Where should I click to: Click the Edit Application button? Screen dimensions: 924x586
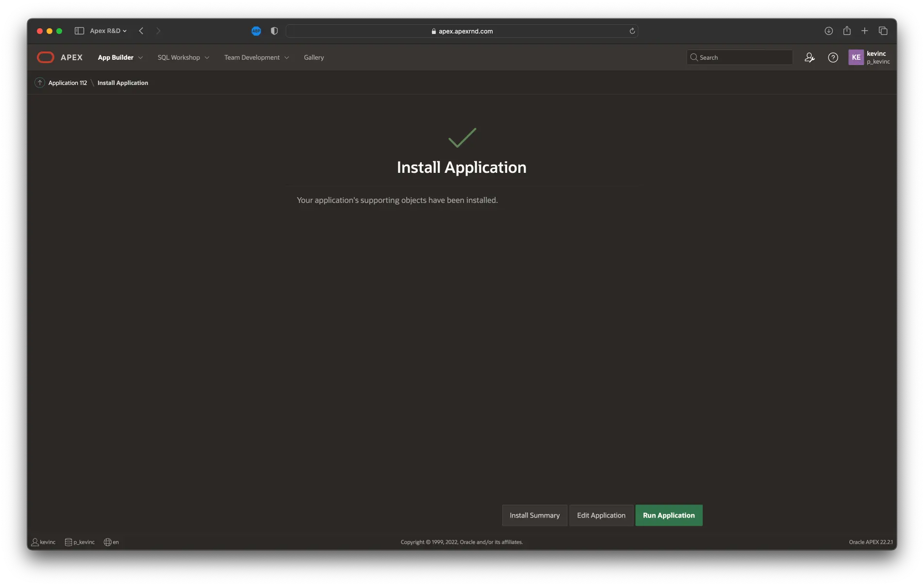coord(601,515)
